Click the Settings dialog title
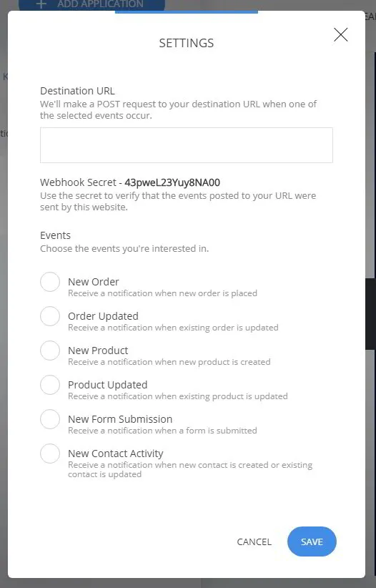This screenshot has height=588, width=376. click(x=187, y=43)
